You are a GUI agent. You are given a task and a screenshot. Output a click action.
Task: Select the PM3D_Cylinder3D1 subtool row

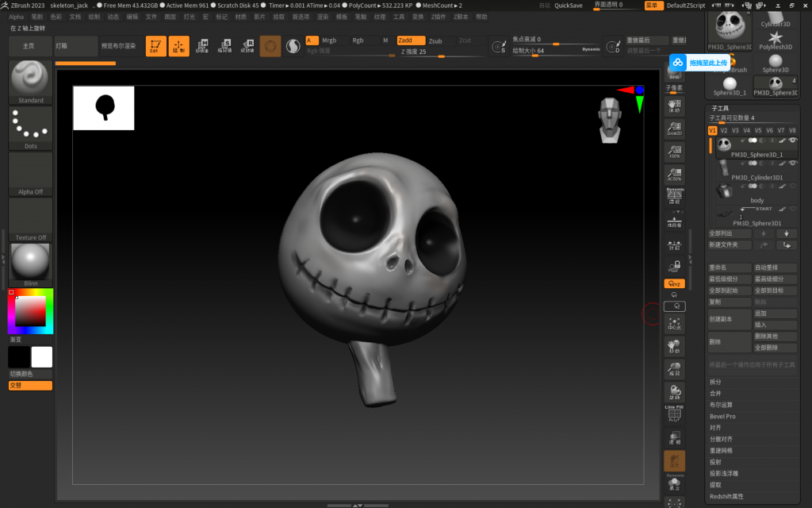pos(756,170)
